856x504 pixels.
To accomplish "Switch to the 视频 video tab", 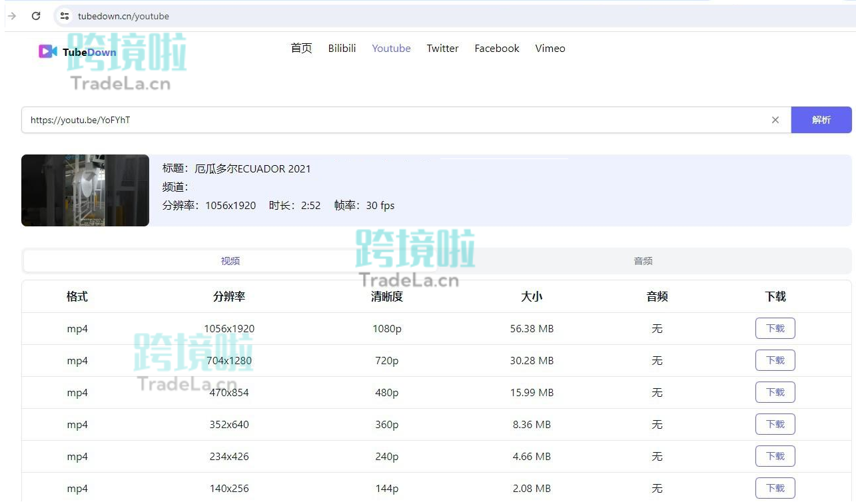I will [x=230, y=260].
